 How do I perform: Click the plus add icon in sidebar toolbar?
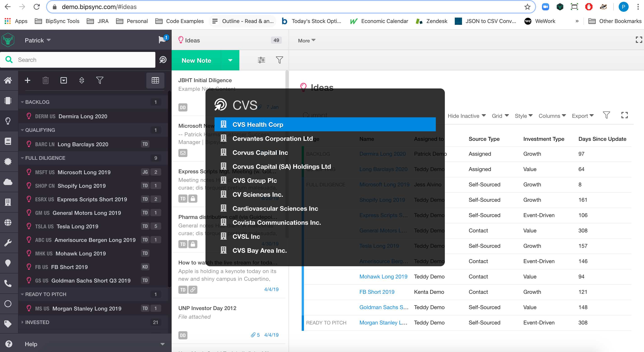tap(28, 80)
